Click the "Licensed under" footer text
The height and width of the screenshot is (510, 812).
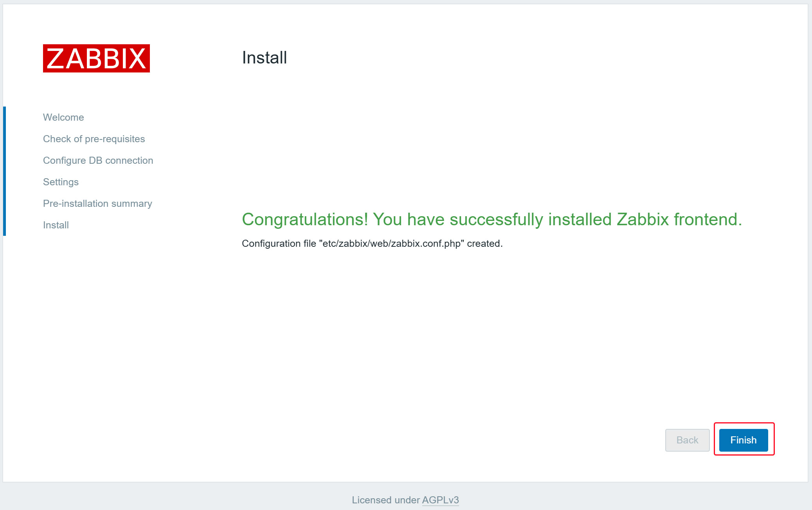385,500
